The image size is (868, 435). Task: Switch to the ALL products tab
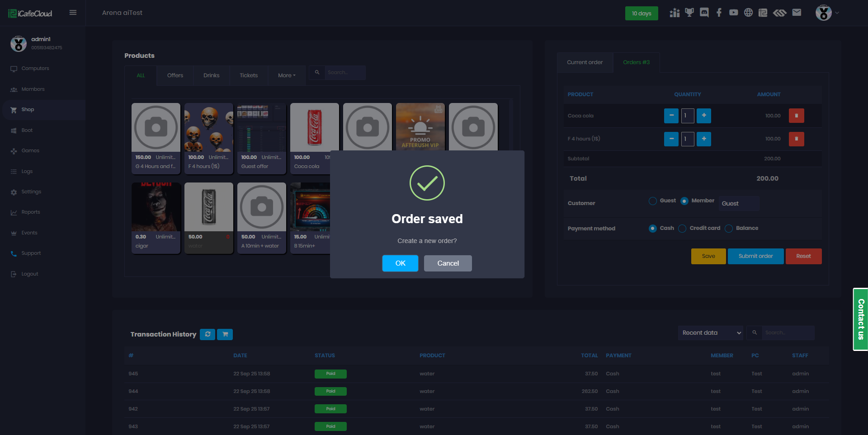point(141,75)
